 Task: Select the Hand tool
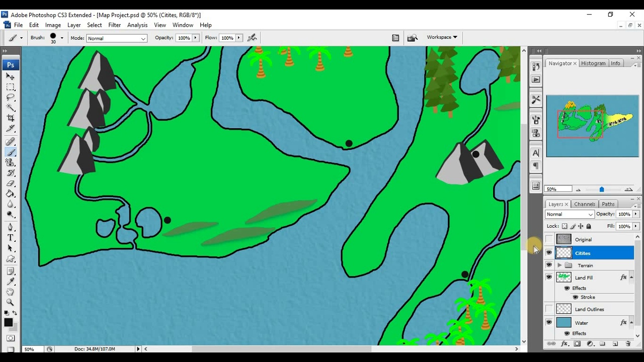10,292
